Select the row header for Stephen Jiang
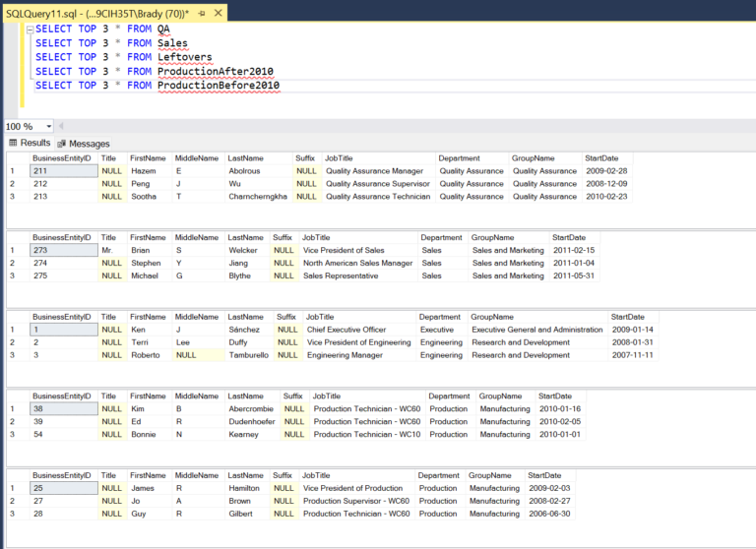The image size is (756, 549). [x=13, y=263]
